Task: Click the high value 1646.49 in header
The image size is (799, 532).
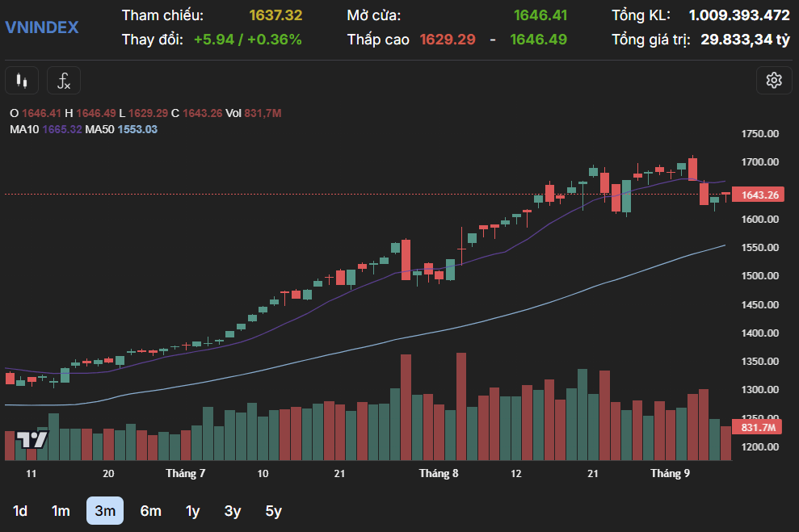Action: [x=539, y=40]
